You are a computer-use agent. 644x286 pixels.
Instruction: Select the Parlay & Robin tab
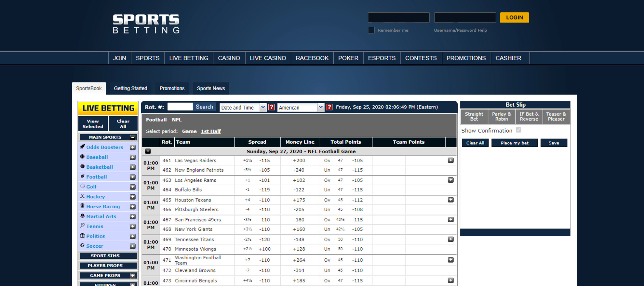pyautogui.click(x=502, y=116)
